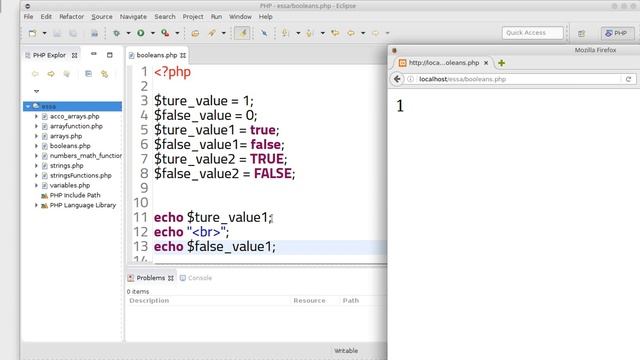Click the Debug bug icon
This screenshot has width=640, height=360.
pos(116,33)
